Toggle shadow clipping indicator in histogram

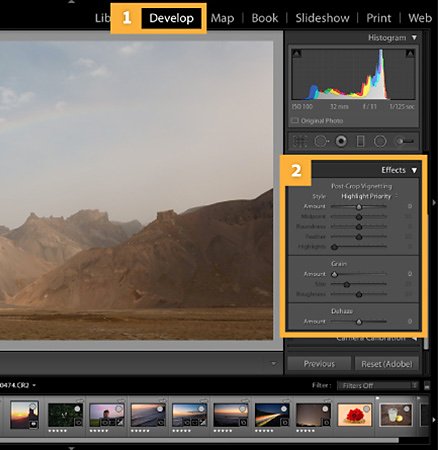coord(296,53)
